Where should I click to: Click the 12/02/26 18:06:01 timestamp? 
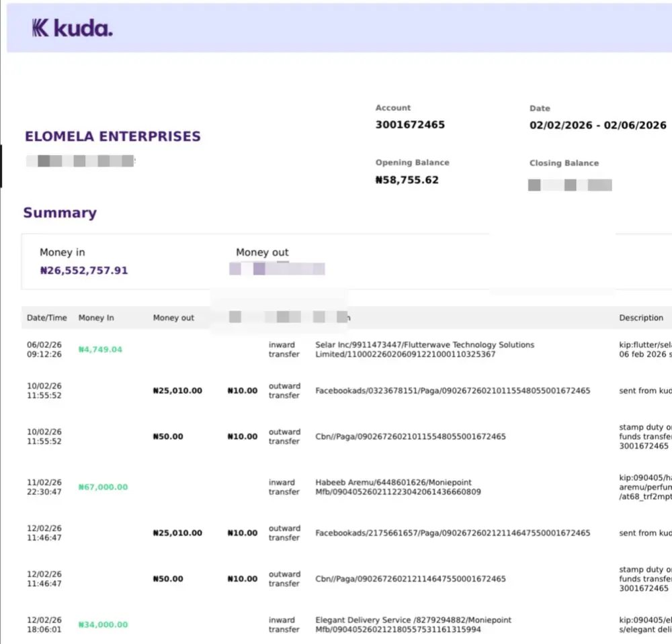pyautogui.click(x=44, y=625)
